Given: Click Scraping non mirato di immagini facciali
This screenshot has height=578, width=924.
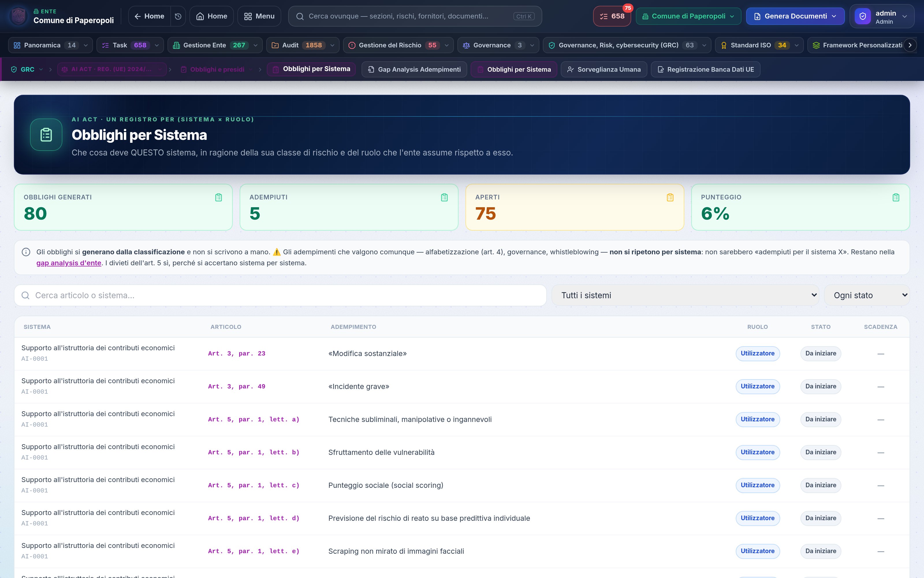Looking at the screenshot, I should point(396,551).
